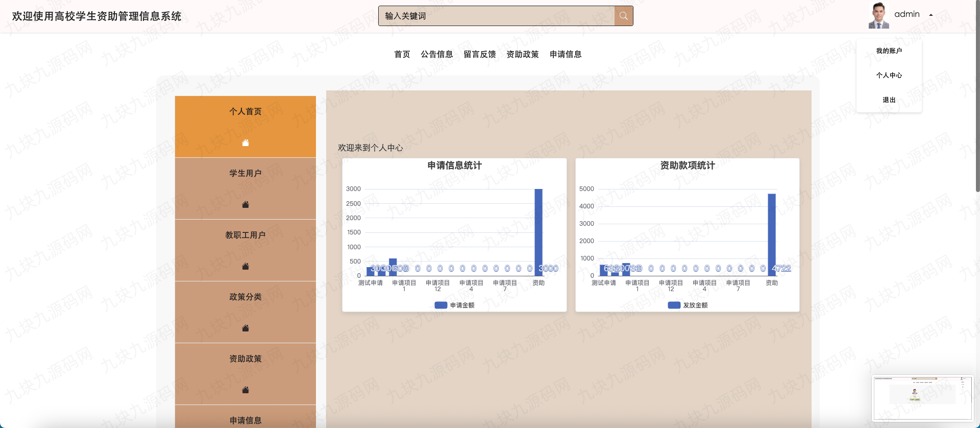Screen dimensions: 980x428
Task: Click the house icon under 教职工用户
Action: 246,266
